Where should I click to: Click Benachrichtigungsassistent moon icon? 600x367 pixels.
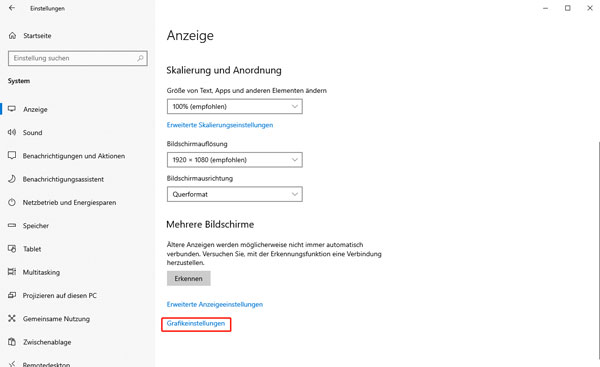(12, 179)
